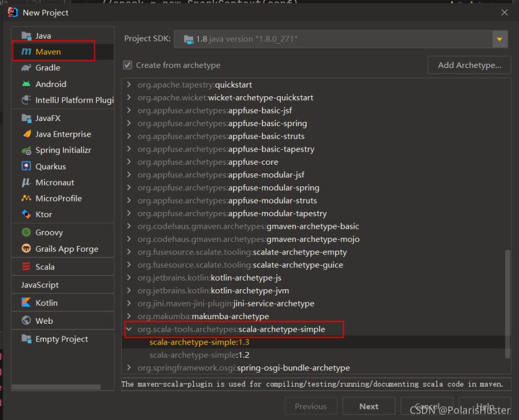Screen dimensions: 519x420
Task: Select appfuse-modular-struts archetype
Action: click(x=313, y=200)
